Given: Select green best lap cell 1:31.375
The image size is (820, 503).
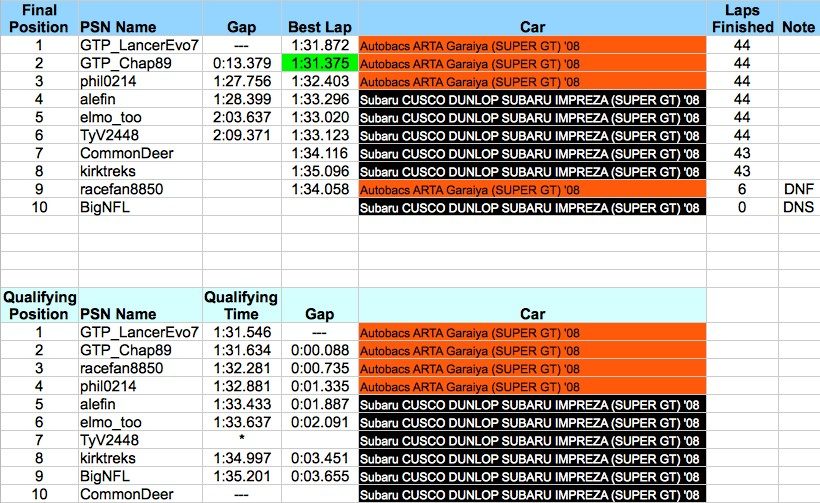Looking at the screenshot, I should [x=320, y=63].
